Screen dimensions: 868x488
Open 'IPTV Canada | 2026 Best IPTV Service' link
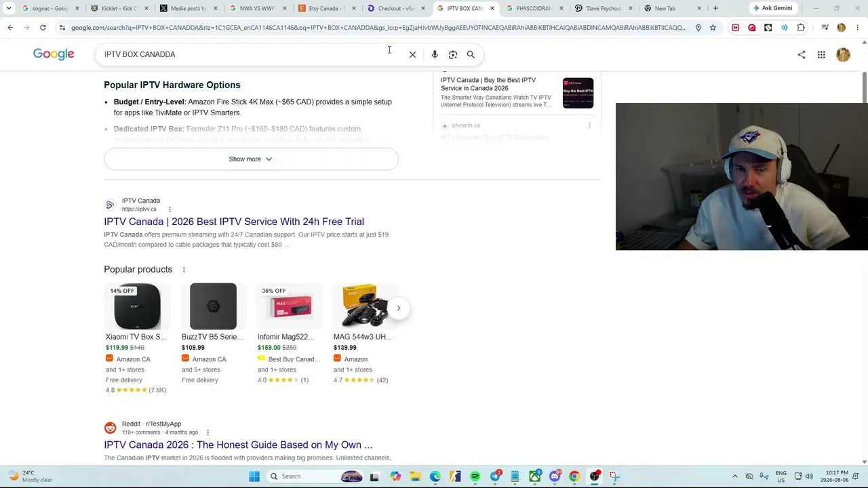click(x=234, y=222)
